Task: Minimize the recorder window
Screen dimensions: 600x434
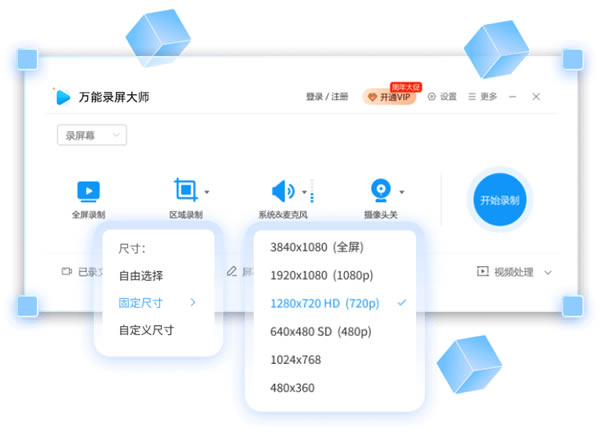Action: pyautogui.click(x=513, y=97)
